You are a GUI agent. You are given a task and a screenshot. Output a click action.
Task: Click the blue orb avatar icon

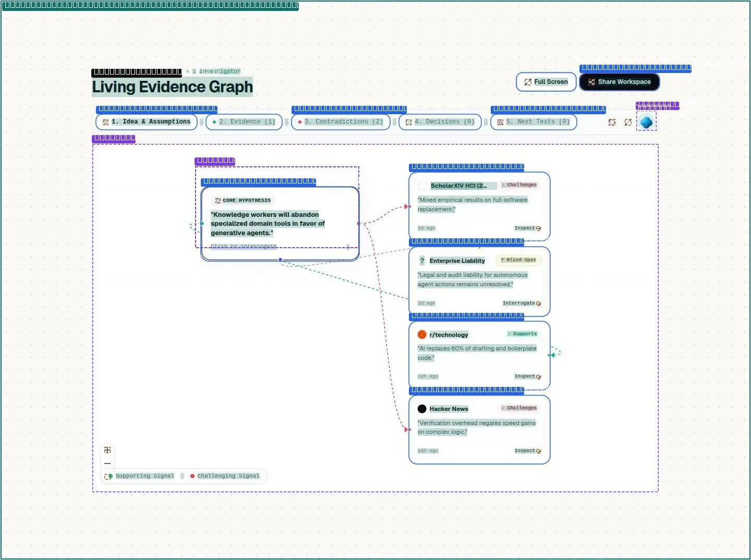(x=646, y=122)
